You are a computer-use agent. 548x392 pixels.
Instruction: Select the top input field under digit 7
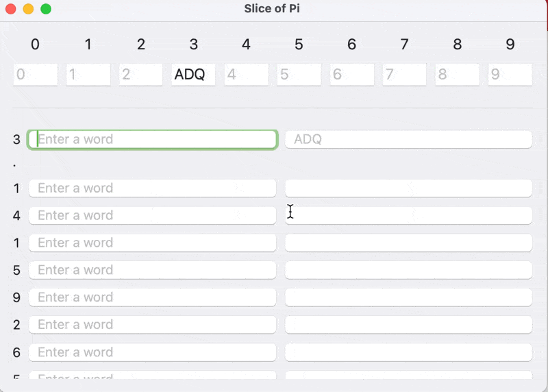tap(404, 75)
